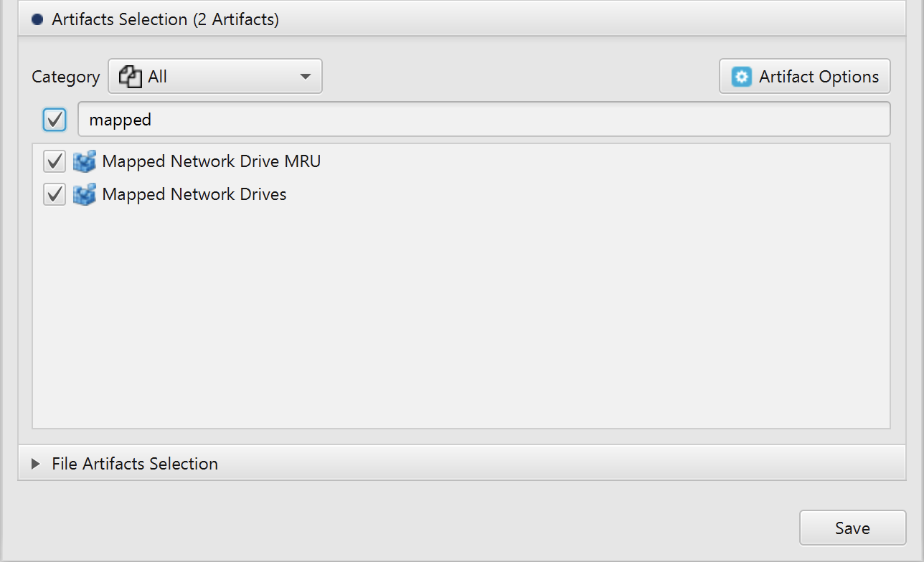Select the Mapped Network Drives artifact icon
The height and width of the screenshot is (562, 924).
pos(84,194)
